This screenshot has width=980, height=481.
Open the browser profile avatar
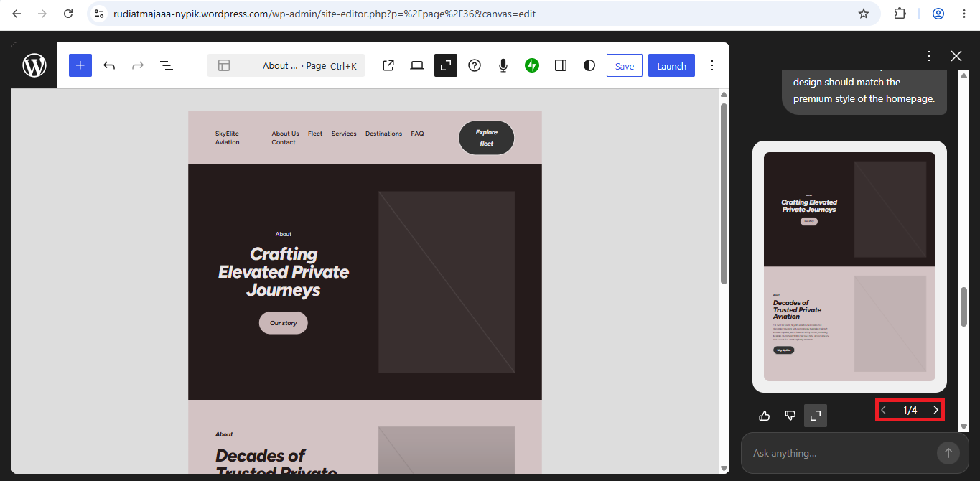point(938,14)
